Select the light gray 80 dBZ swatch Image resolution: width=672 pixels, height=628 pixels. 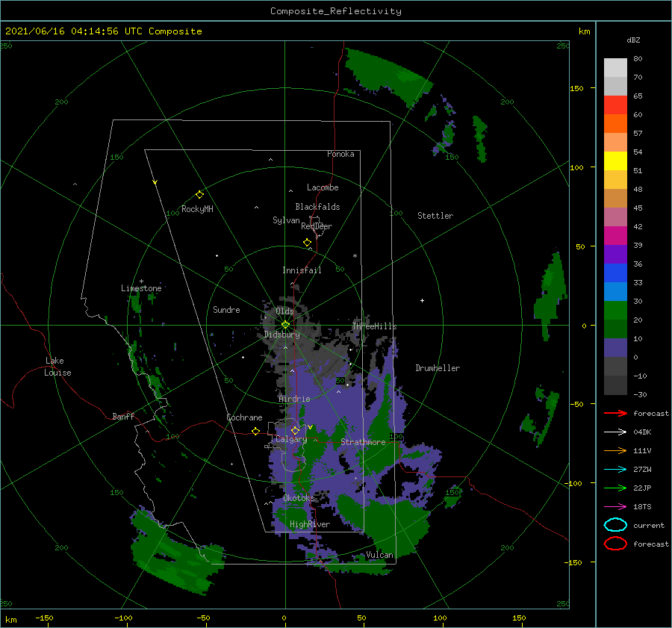615,68
